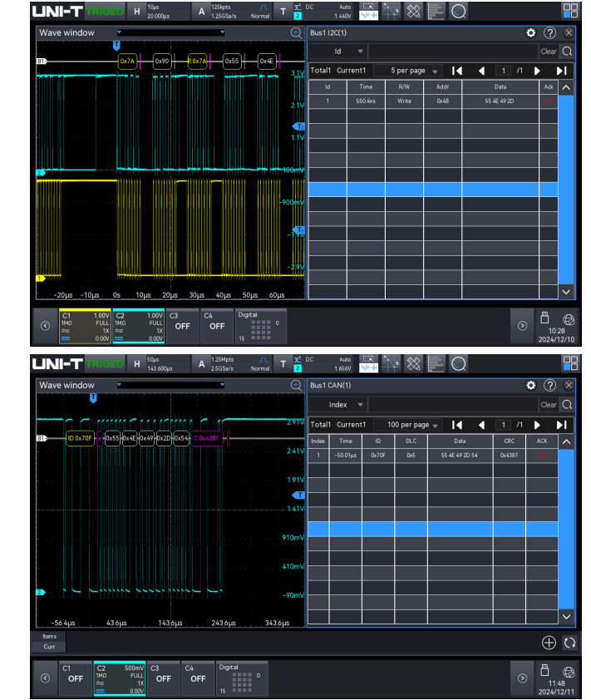
Task: Click help question mark in Bus1 CAN panel
Action: point(549,386)
